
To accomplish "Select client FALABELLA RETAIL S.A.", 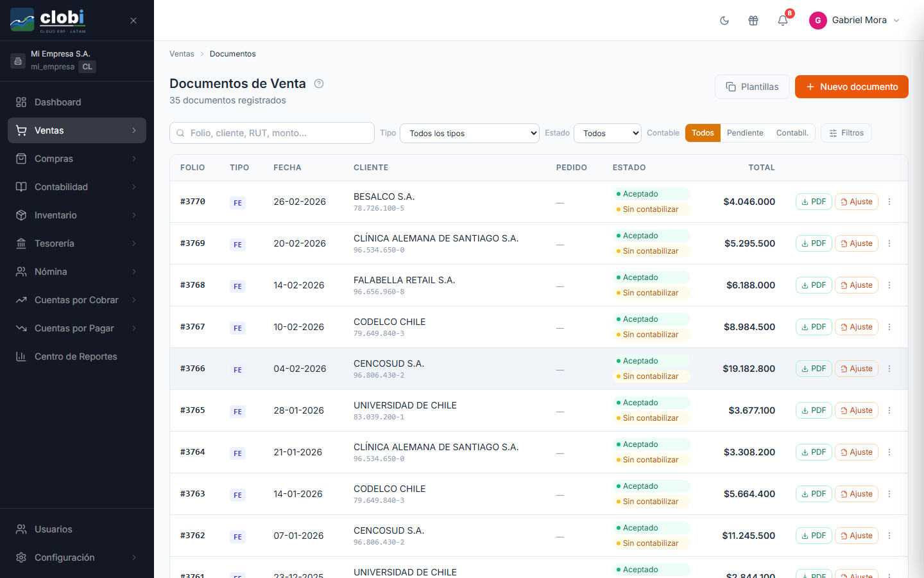I will [x=404, y=280].
